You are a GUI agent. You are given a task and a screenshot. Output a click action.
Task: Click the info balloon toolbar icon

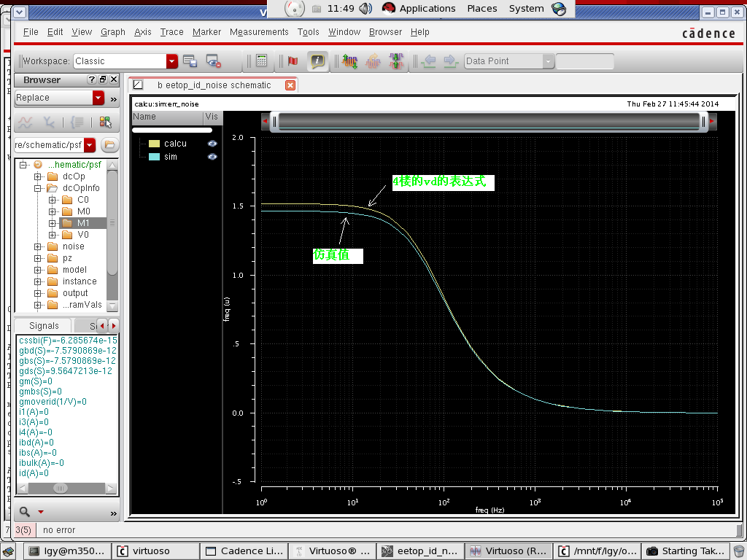(317, 61)
